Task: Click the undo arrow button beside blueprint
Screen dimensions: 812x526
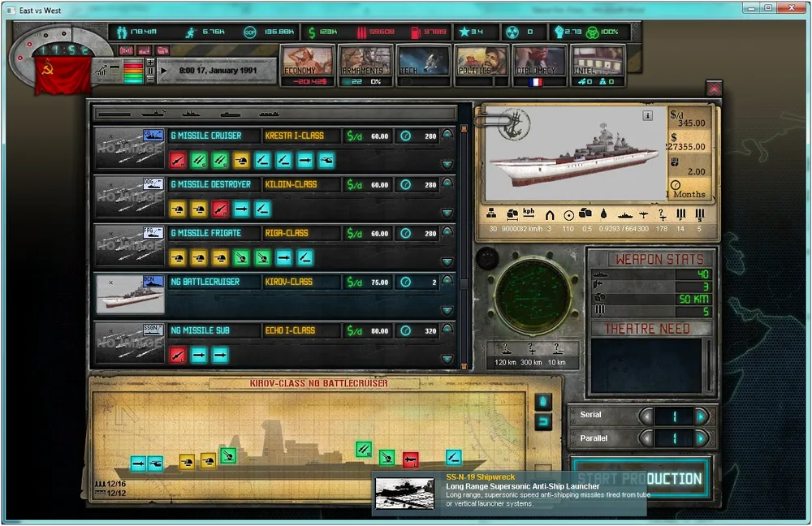Action: (542, 422)
